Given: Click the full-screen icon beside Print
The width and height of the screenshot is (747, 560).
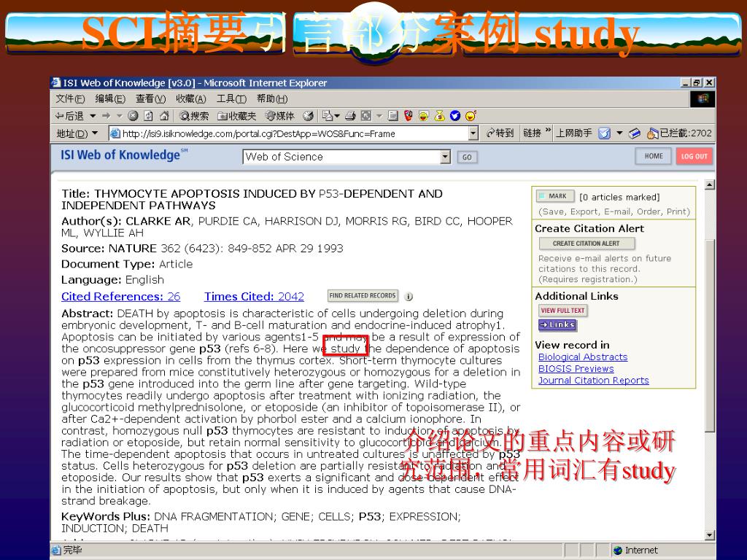Looking at the screenshot, I should [366, 116].
